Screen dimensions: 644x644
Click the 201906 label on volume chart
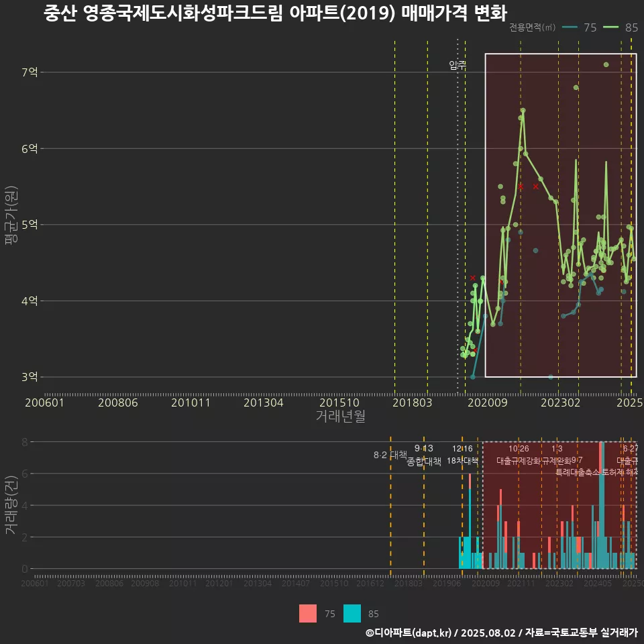(447, 583)
